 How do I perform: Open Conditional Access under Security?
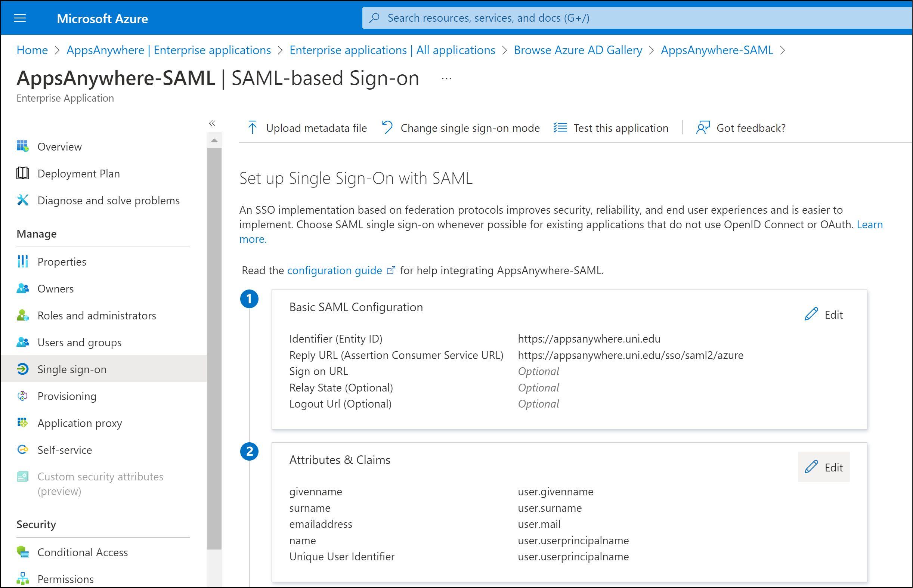[83, 552]
